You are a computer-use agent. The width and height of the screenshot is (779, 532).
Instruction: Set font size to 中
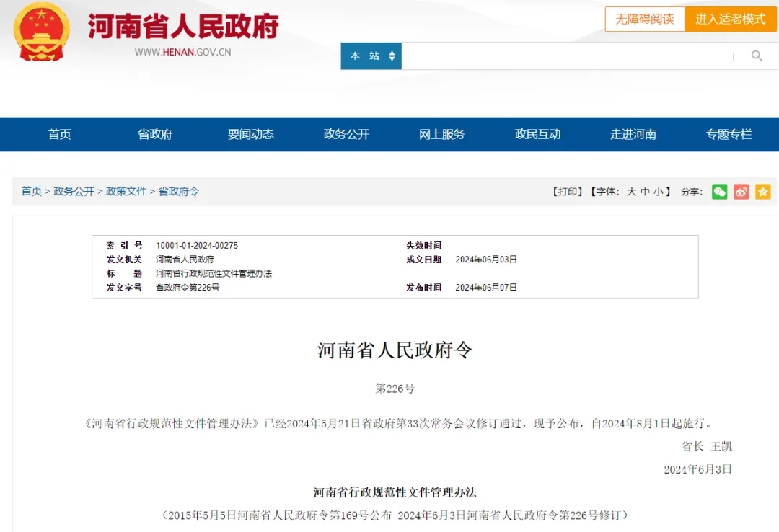pyautogui.click(x=645, y=192)
